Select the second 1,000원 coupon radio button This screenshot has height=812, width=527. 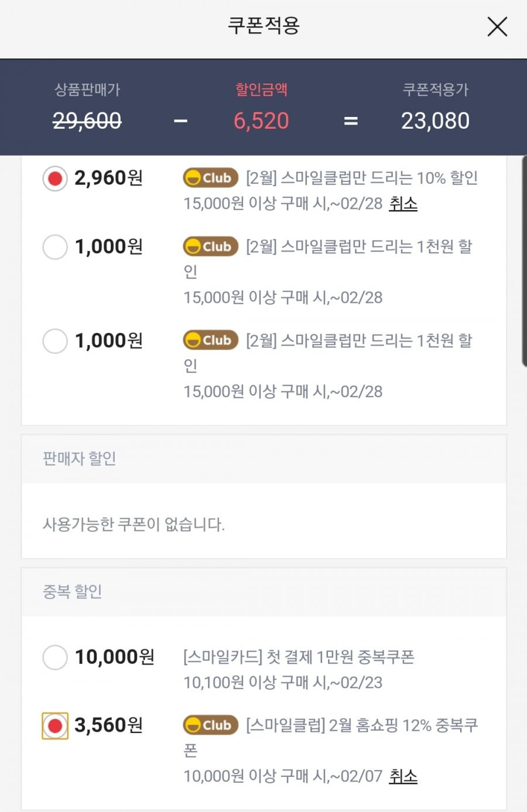55,340
